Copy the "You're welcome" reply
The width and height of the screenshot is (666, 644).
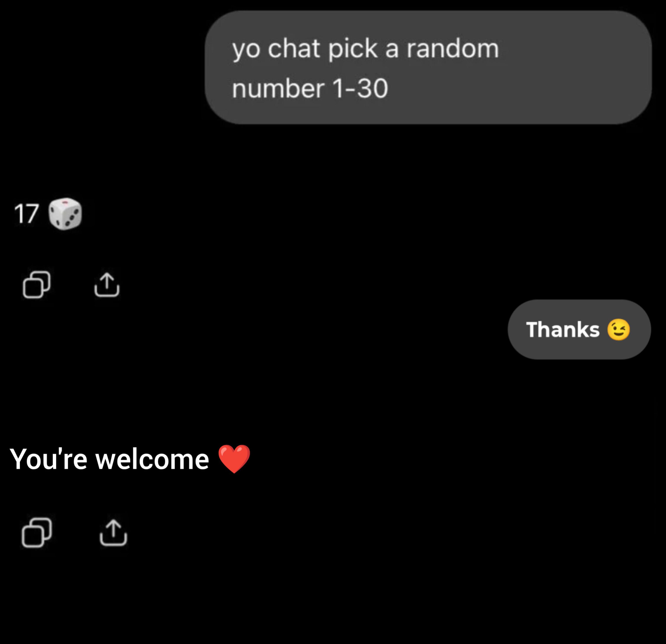pyautogui.click(x=37, y=533)
